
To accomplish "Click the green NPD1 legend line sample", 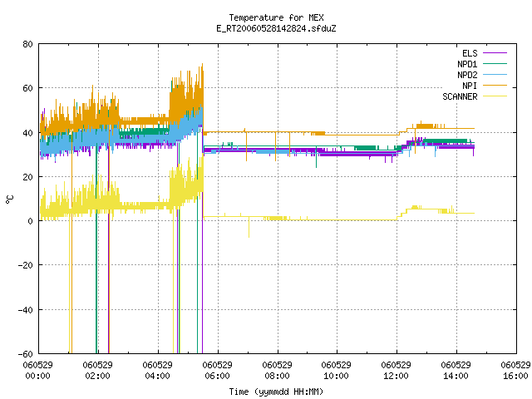I will pyautogui.click(x=495, y=63).
